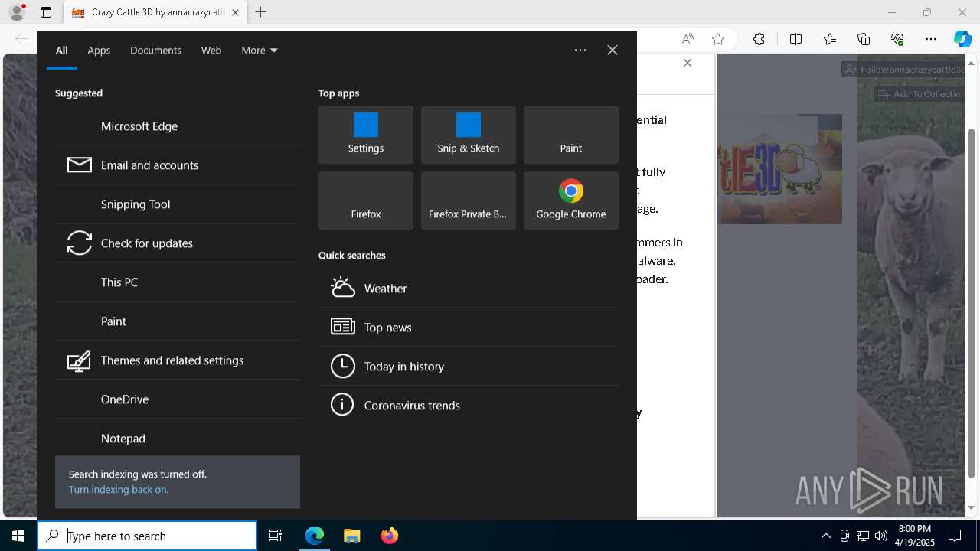The image size is (980, 551).
Task: Launch Snip & Sketch tile
Action: click(x=468, y=135)
